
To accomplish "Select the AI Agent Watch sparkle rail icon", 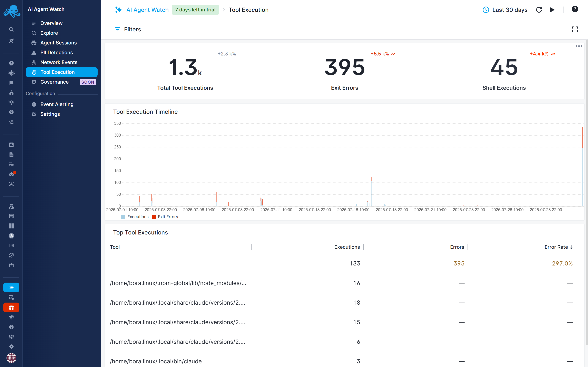I will coord(11,287).
